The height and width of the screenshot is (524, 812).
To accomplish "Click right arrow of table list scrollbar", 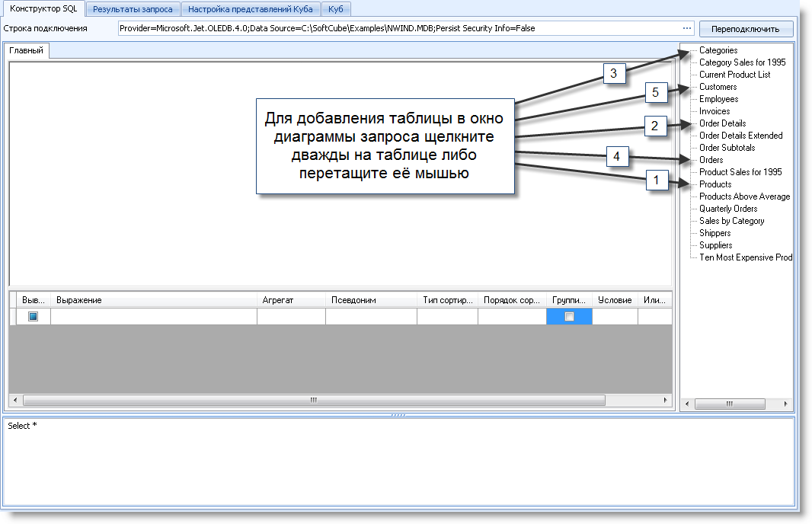I will click(787, 404).
